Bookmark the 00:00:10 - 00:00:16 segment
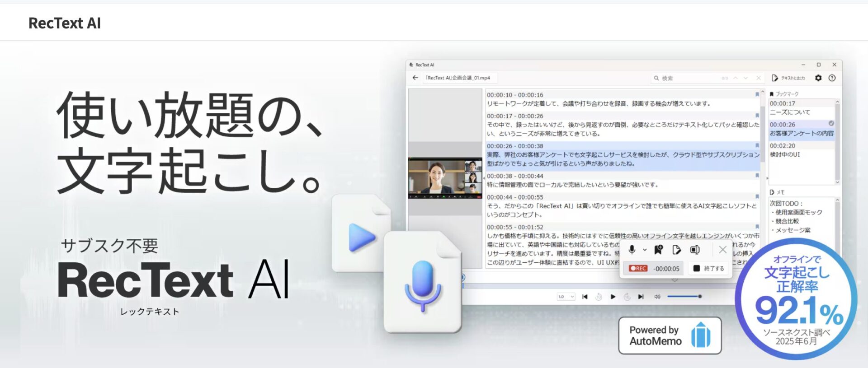 (757, 94)
